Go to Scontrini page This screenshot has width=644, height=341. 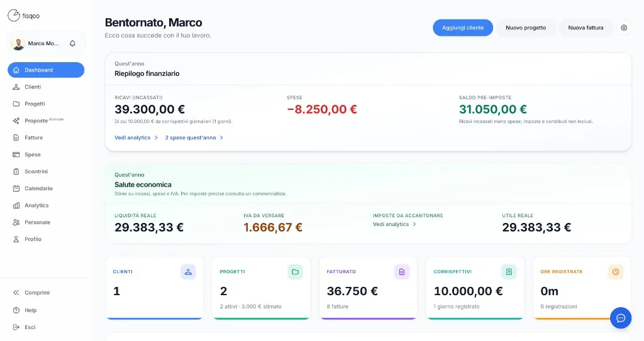pyautogui.click(x=46, y=171)
